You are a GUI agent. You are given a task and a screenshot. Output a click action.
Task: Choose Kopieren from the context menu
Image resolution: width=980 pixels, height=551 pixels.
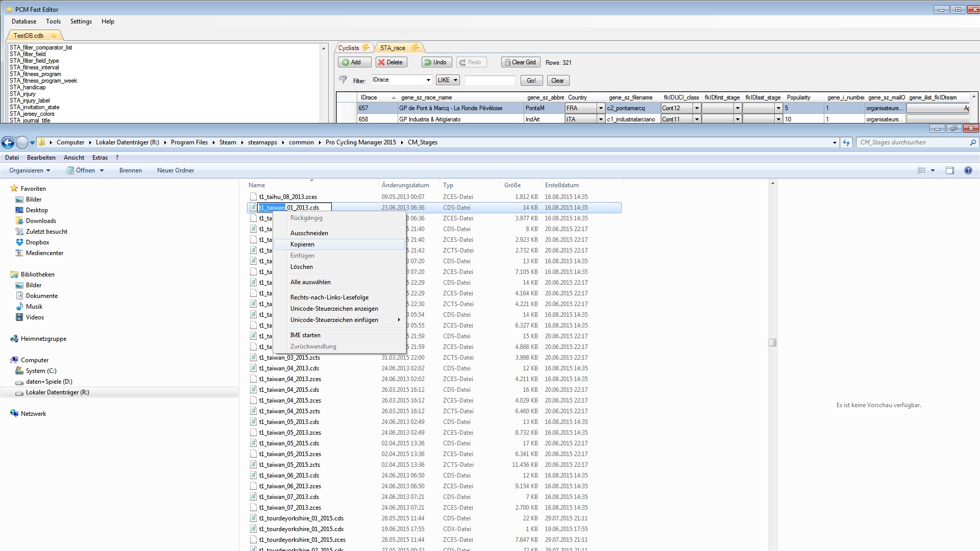[x=339, y=244]
